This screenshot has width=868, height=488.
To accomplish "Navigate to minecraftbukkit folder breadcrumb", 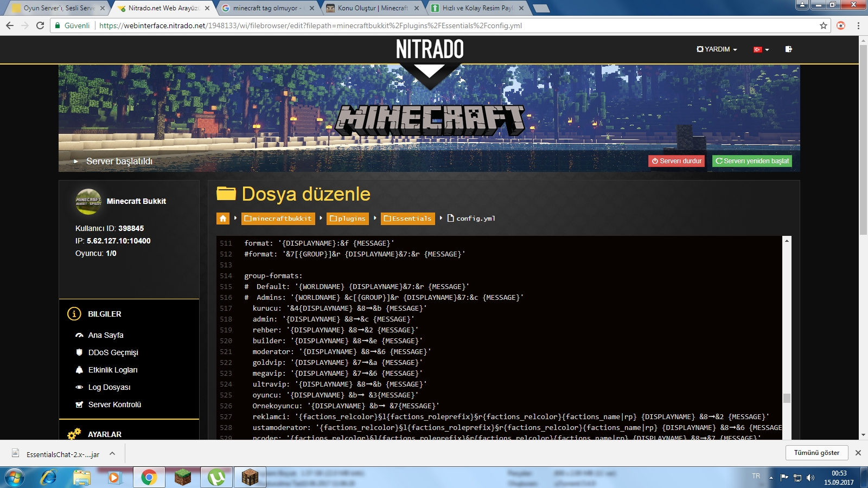I will 278,219.
